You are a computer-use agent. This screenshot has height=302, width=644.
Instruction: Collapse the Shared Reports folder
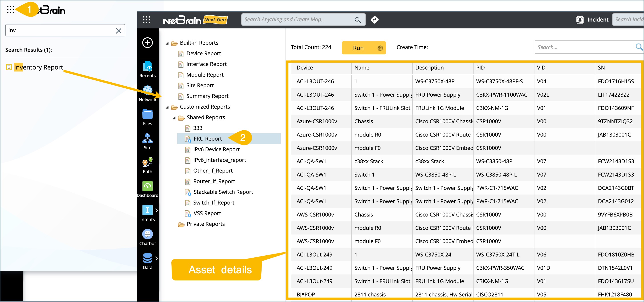pos(174,118)
